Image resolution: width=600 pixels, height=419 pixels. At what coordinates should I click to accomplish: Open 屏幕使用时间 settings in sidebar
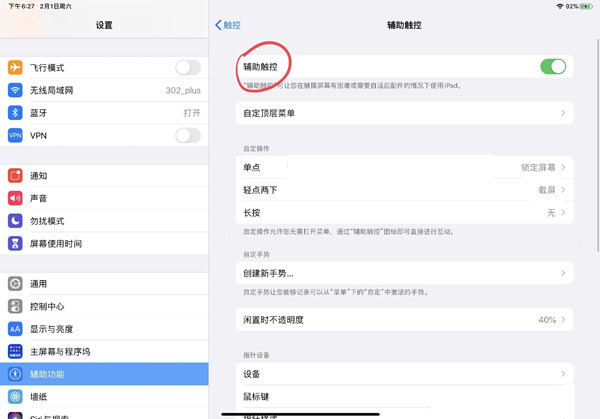[x=104, y=243]
